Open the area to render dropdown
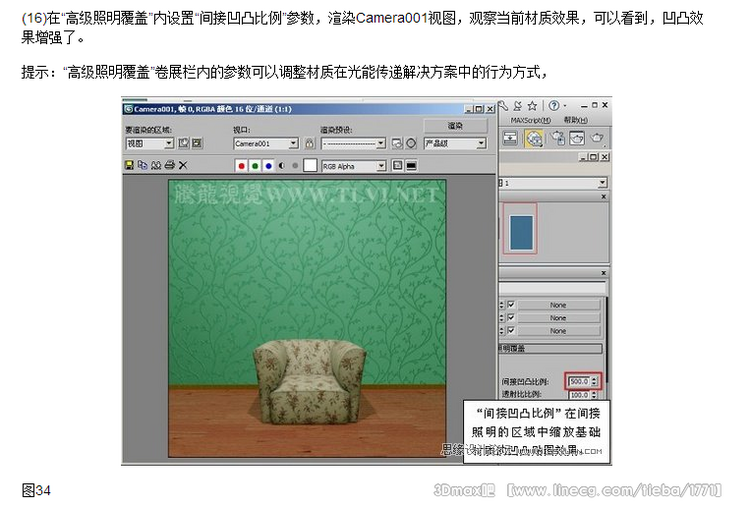This screenshot has height=507, width=750. 149,143
